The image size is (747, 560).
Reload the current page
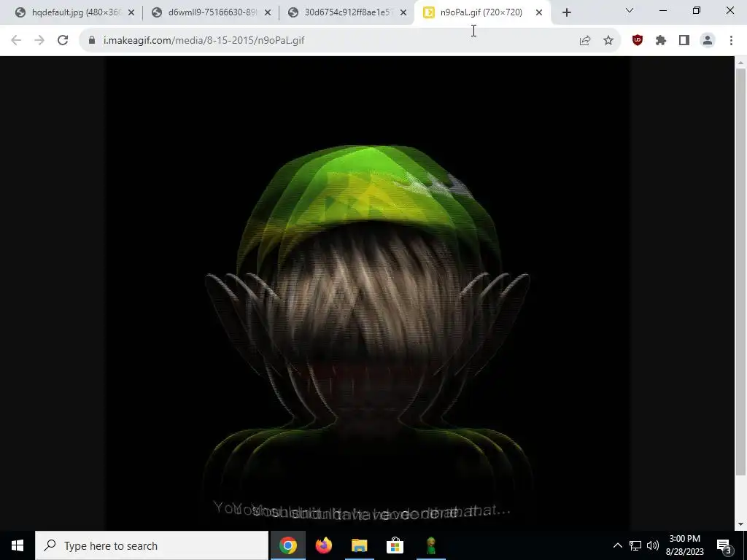click(63, 41)
